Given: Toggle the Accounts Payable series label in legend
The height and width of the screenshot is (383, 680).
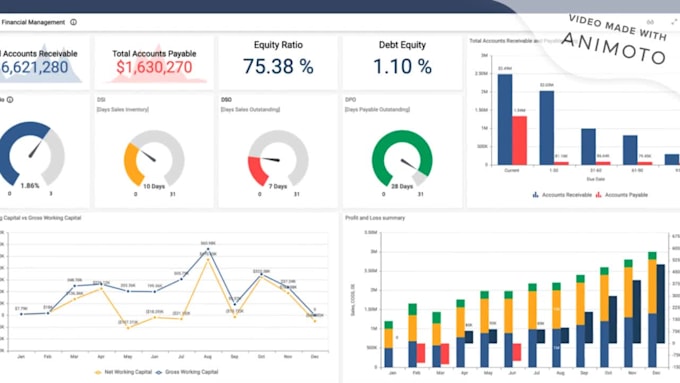Looking at the screenshot, I should point(626,195).
